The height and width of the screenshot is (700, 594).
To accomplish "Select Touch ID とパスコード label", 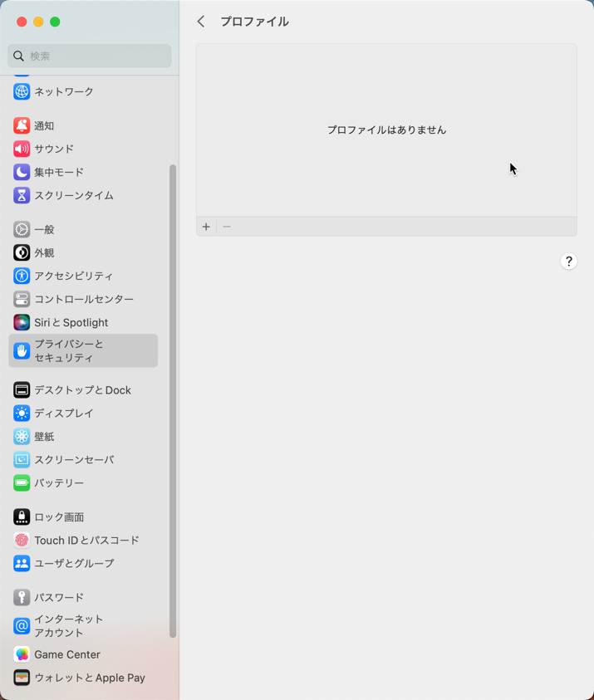I will point(86,541).
